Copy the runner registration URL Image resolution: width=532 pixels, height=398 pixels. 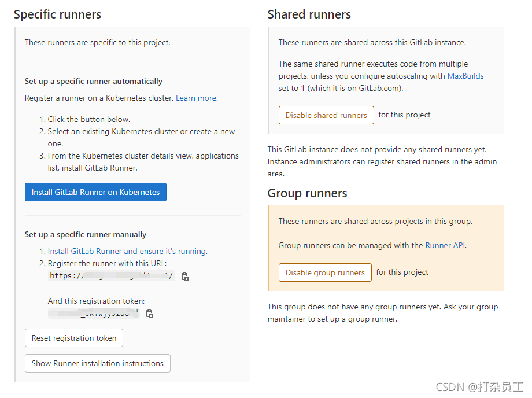185,277
